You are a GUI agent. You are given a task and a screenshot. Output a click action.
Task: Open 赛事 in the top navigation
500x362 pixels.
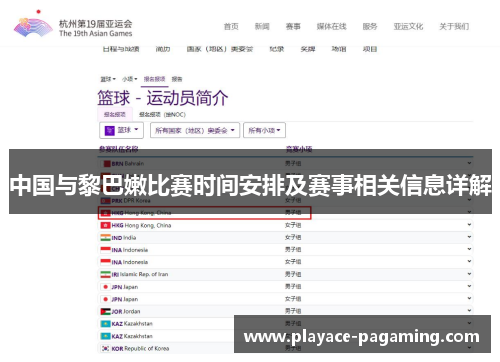[x=293, y=26]
